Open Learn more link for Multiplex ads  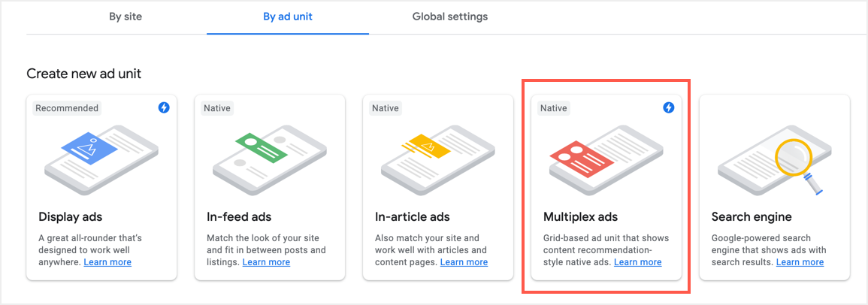(x=638, y=262)
